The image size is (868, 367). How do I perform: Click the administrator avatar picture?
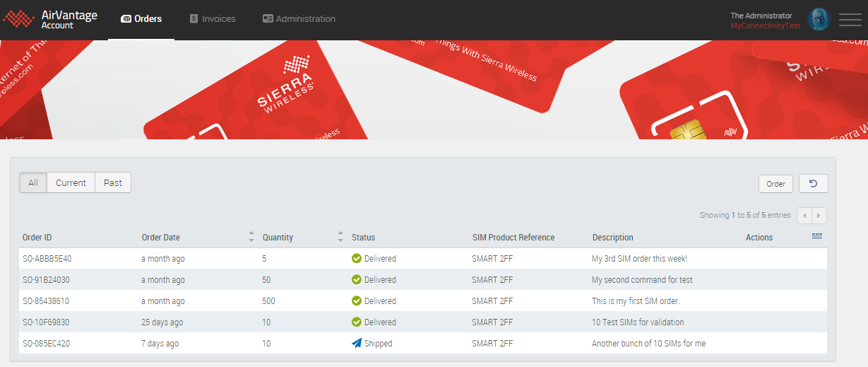point(818,20)
